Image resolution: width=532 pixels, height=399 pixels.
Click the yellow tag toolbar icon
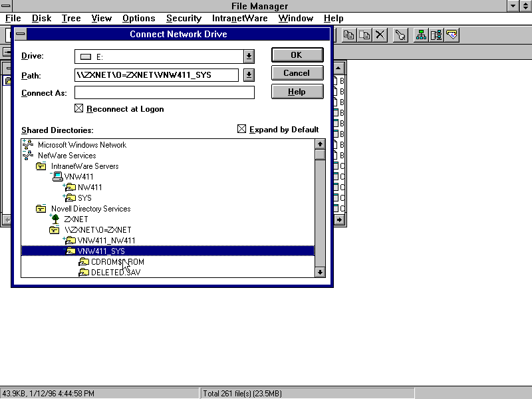pyautogui.click(x=452, y=35)
